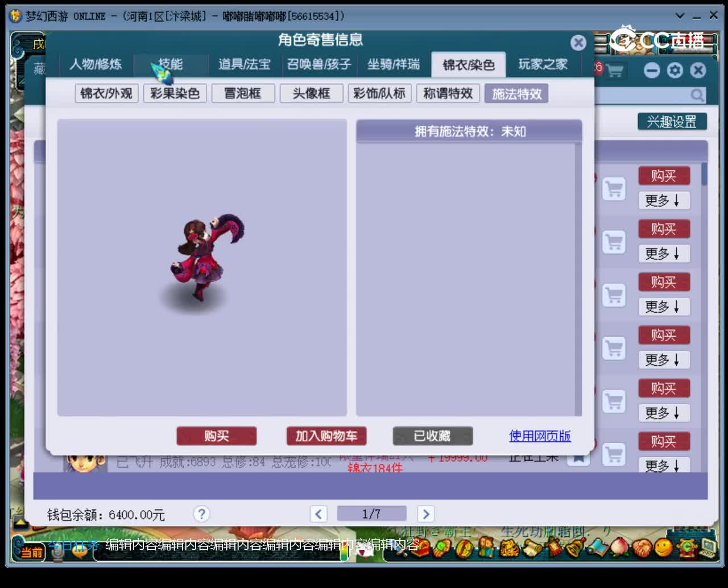Expand 更多 dropdown in the fifth listing row

click(x=664, y=413)
